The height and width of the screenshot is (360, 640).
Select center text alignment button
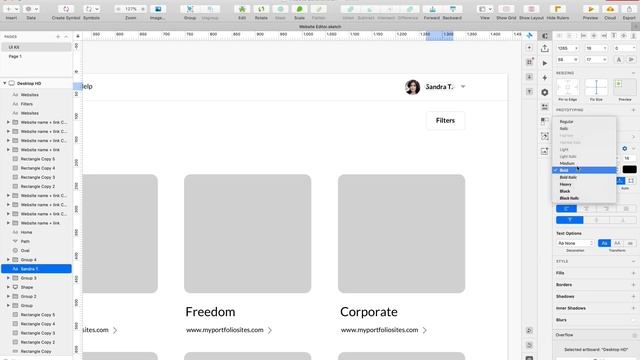[x=586, y=209]
